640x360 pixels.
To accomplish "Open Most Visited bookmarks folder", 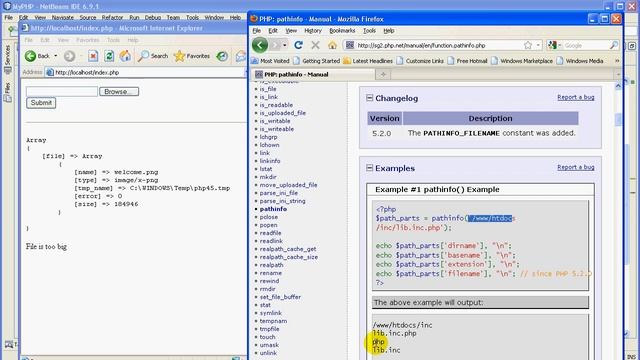I will pyautogui.click(x=271, y=61).
